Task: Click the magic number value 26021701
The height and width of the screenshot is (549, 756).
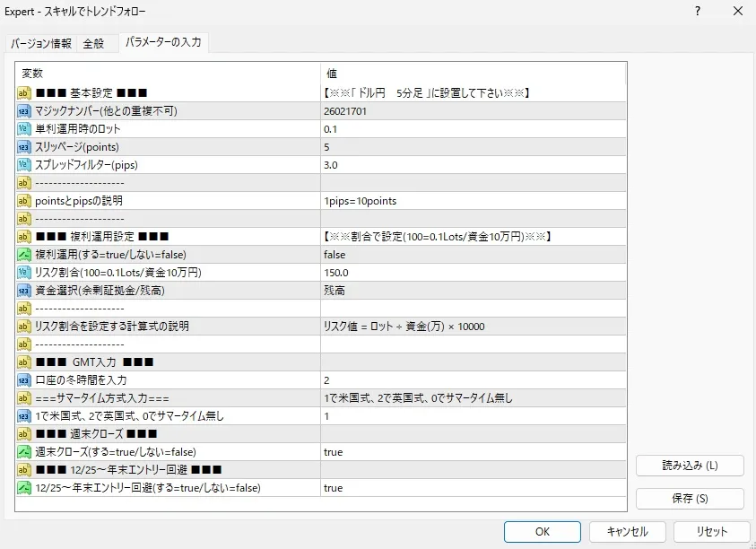Action: pyautogui.click(x=345, y=111)
